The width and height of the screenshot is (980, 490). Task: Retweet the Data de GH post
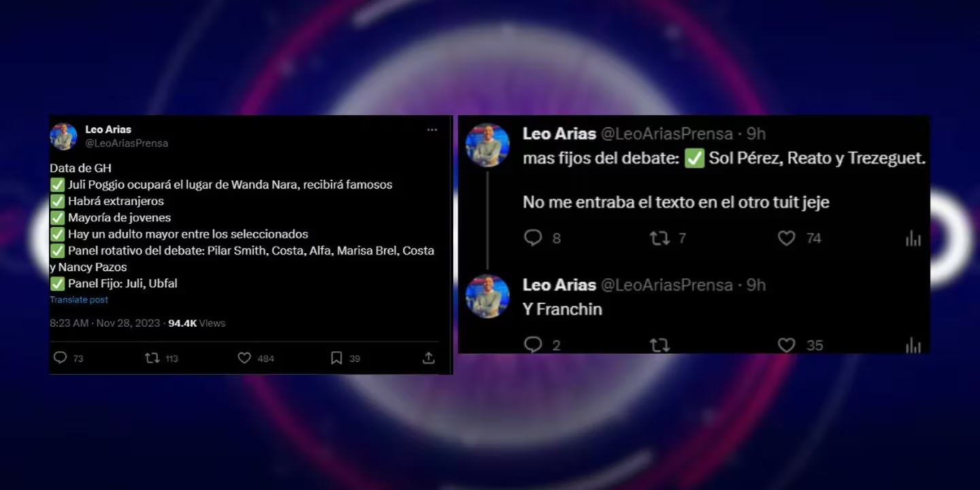(x=152, y=357)
